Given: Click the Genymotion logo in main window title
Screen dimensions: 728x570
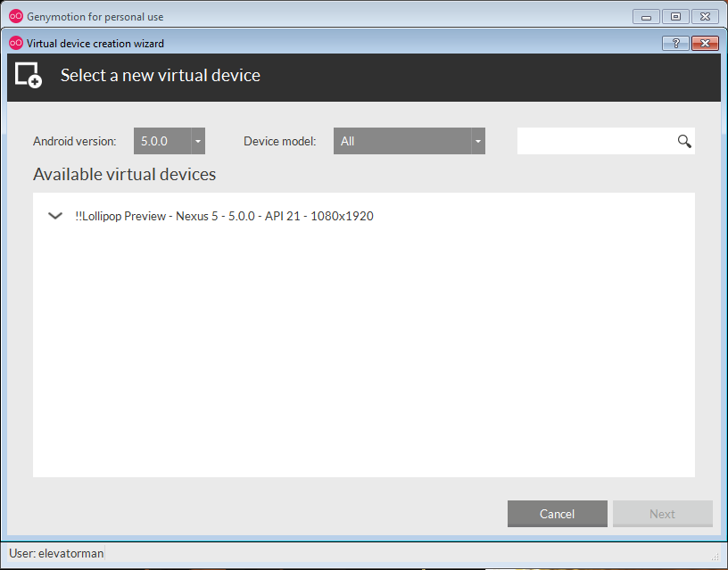Looking at the screenshot, I should [x=16, y=16].
